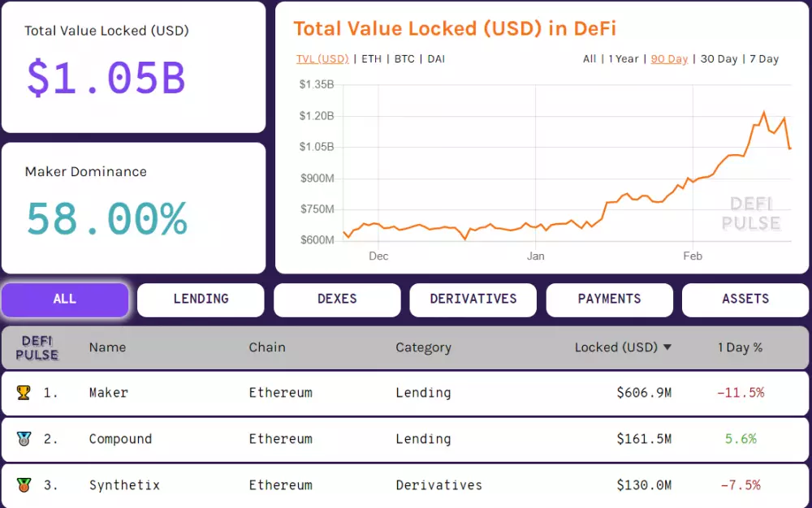Switch the chart to the 30 Day range
812x508 pixels.
(x=719, y=58)
